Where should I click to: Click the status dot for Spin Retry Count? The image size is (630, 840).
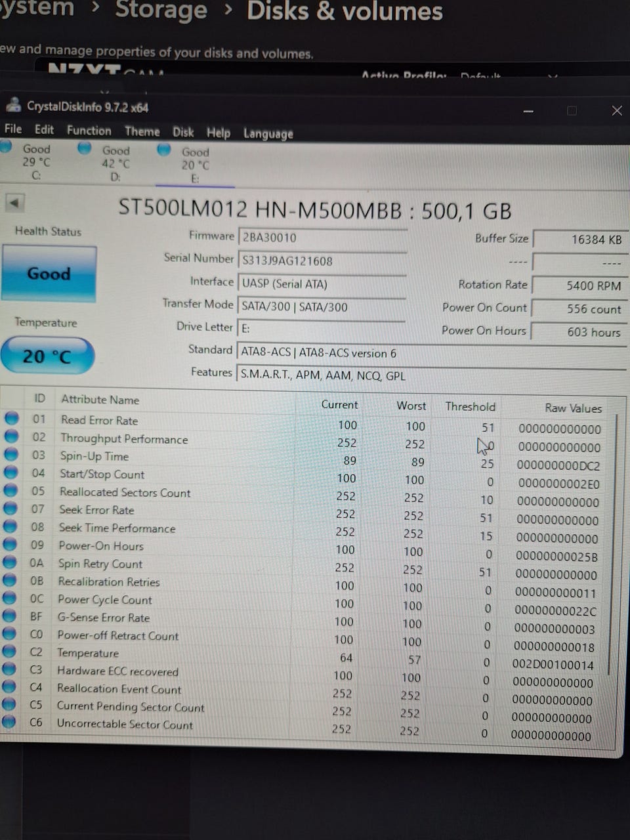click(10, 562)
